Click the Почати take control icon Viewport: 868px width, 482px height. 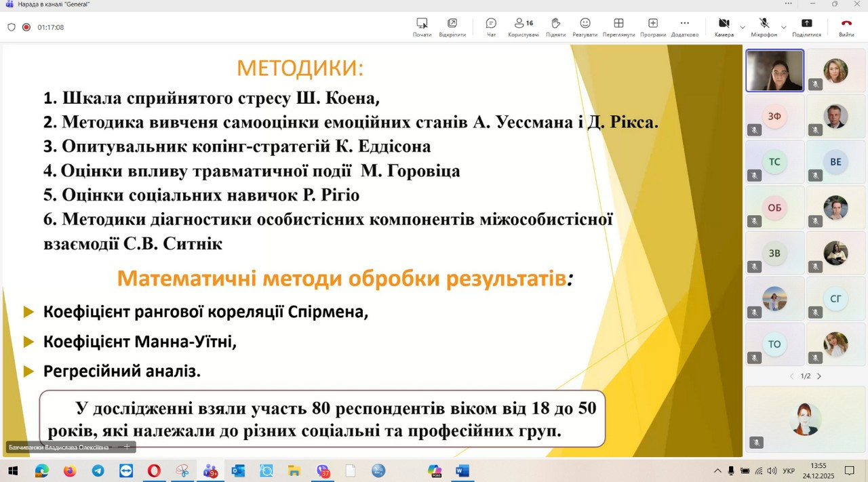(422, 26)
